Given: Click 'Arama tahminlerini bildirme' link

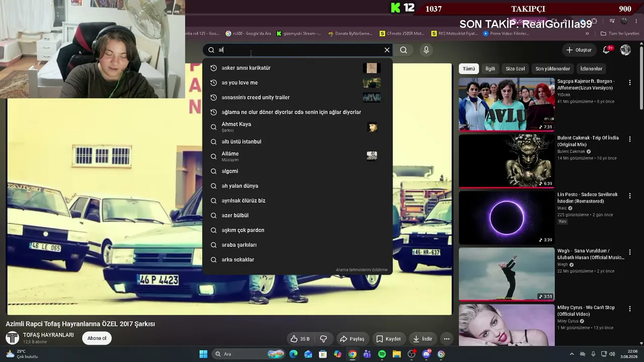Looking at the screenshot, I should (x=361, y=270).
